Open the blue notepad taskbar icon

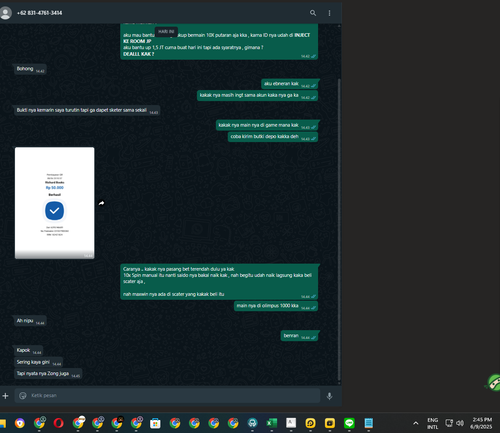pos(369,423)
